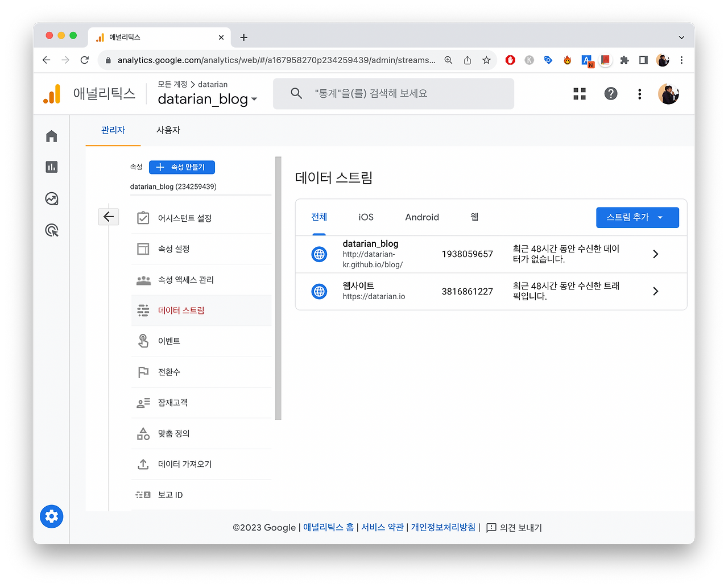The height and width of the screenshot is (588, 728).
Task: Click the globe icon for 웹사이트 stream
Action: 320,292
